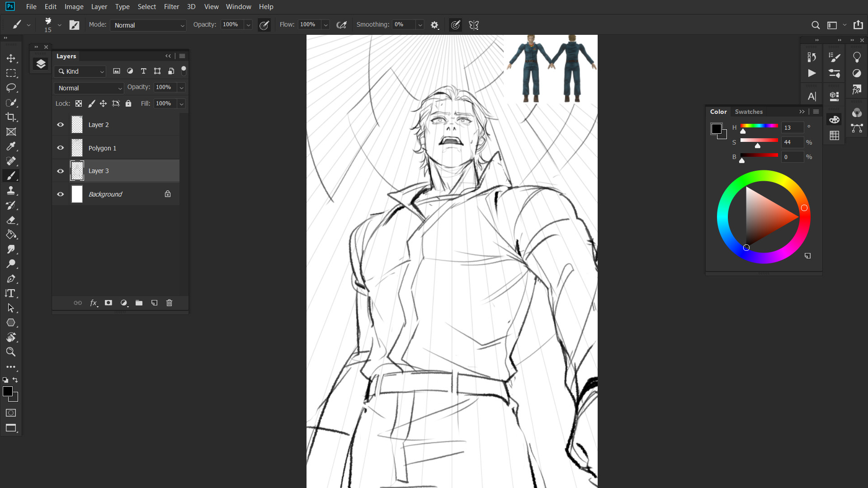Delete layer with trash icon
The height and width of the screenshot is (488, 868).
coord(169,303)
